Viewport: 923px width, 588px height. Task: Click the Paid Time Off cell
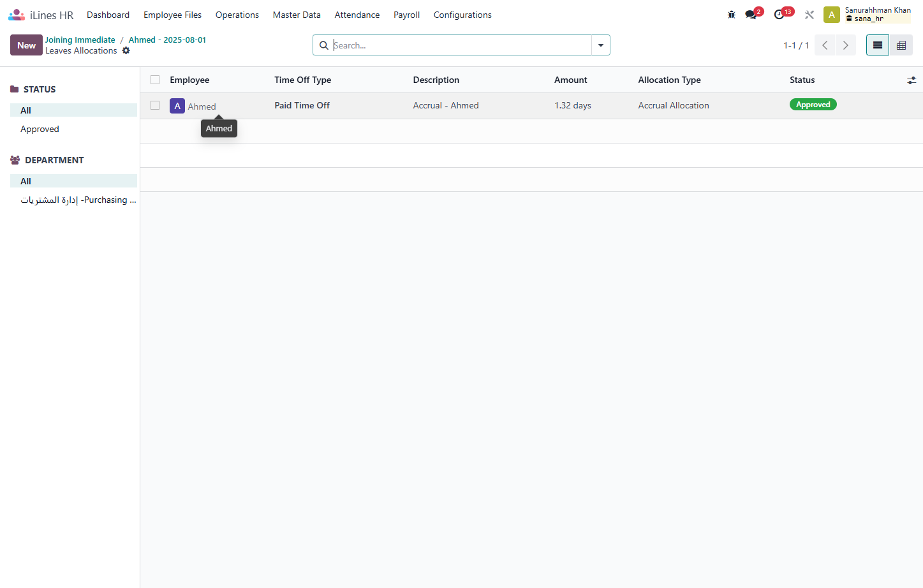coord(302,105)
